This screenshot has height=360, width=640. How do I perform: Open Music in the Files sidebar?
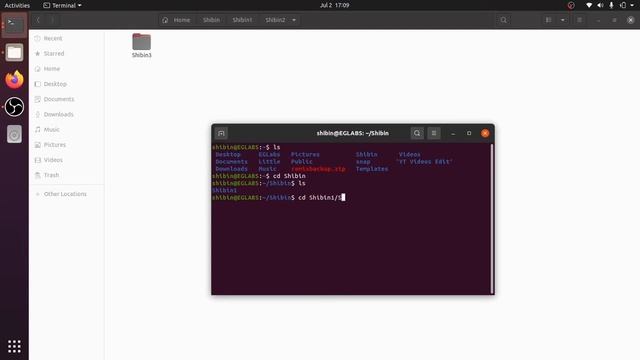(67, 129)
